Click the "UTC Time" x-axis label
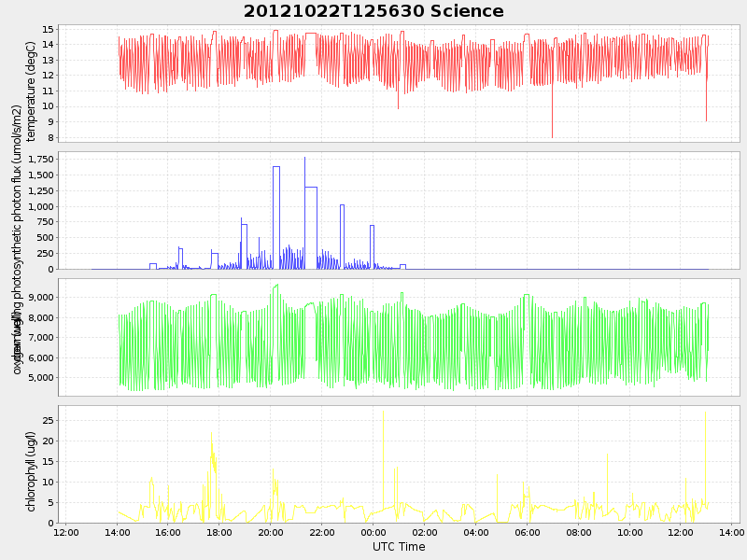 (399, 547)
